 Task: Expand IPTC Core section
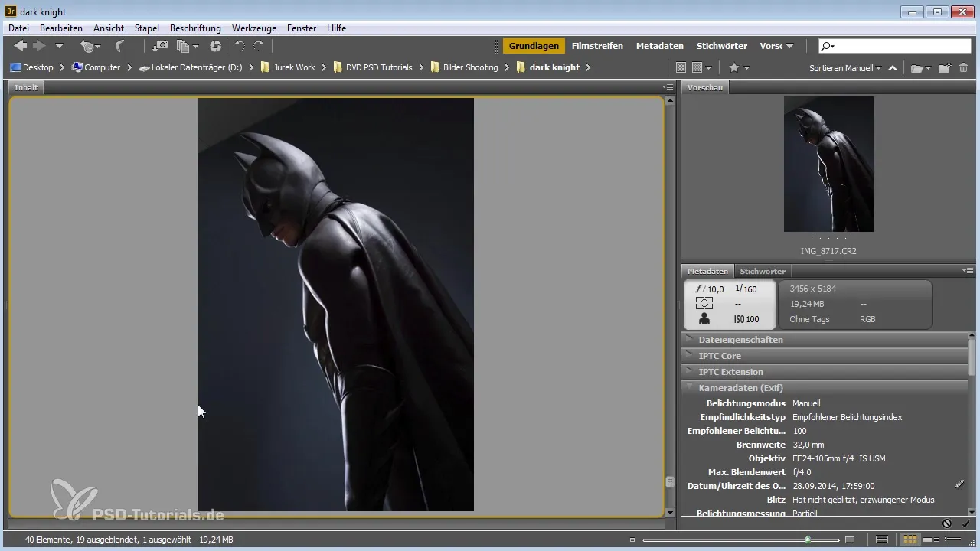[x=825, y=356]
